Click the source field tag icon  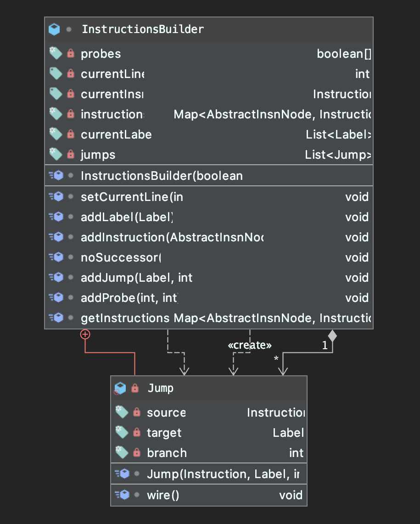point(122,413)
